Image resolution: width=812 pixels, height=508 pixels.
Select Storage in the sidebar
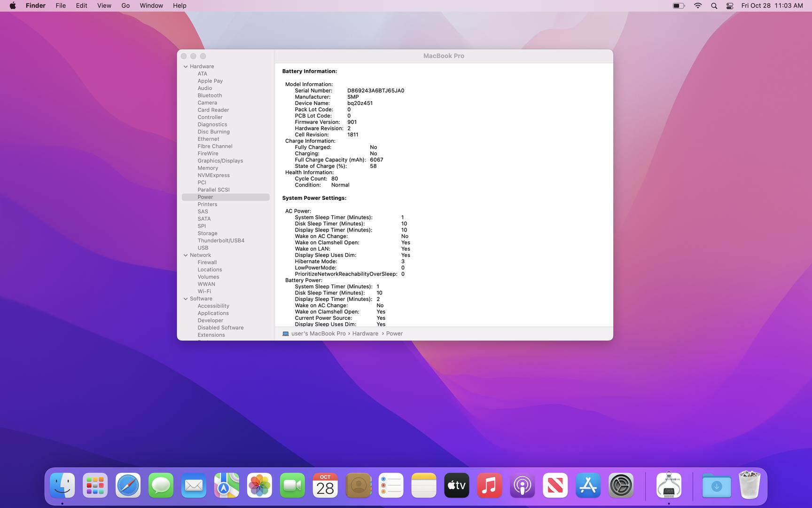[208, 233]
